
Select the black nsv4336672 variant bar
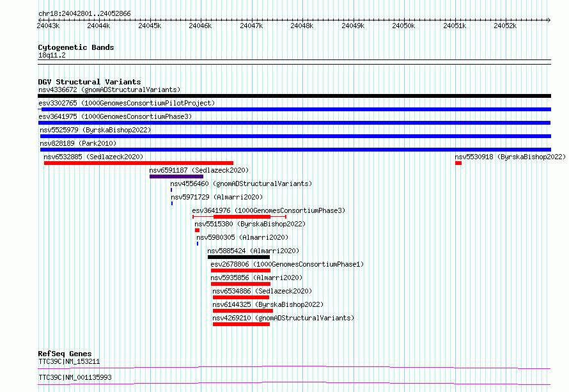click(x=294, y=96)
